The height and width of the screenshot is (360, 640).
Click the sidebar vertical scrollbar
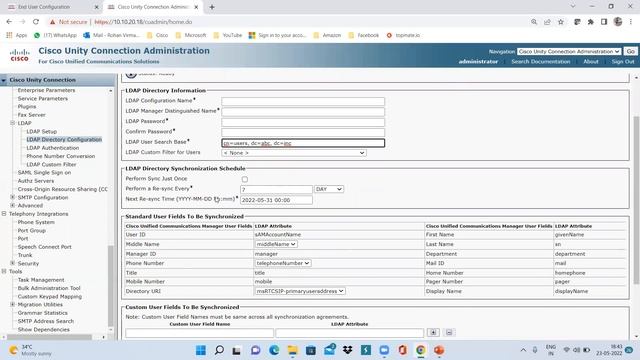pos(111,286)
